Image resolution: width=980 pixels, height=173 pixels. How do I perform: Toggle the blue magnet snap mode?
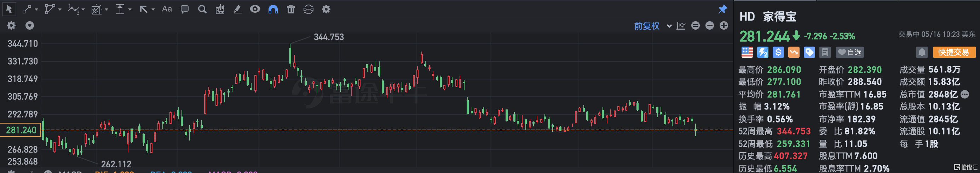[x=273, y=9]
